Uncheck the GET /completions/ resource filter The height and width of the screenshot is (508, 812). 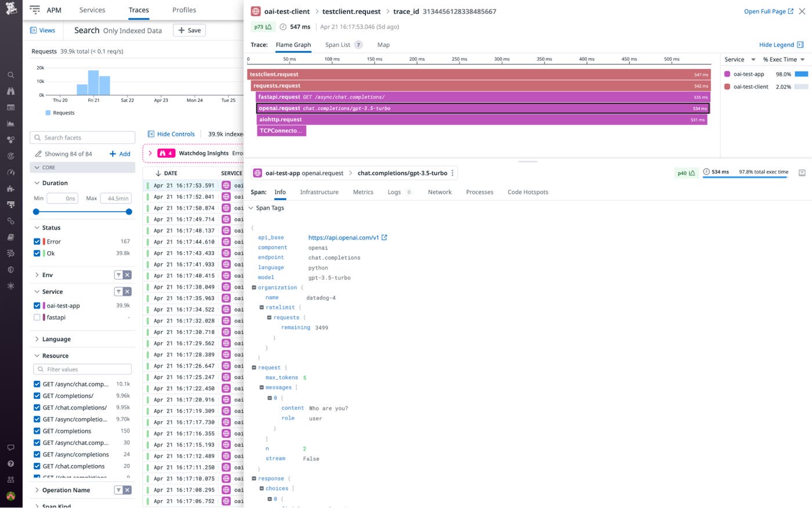(37, 395)
